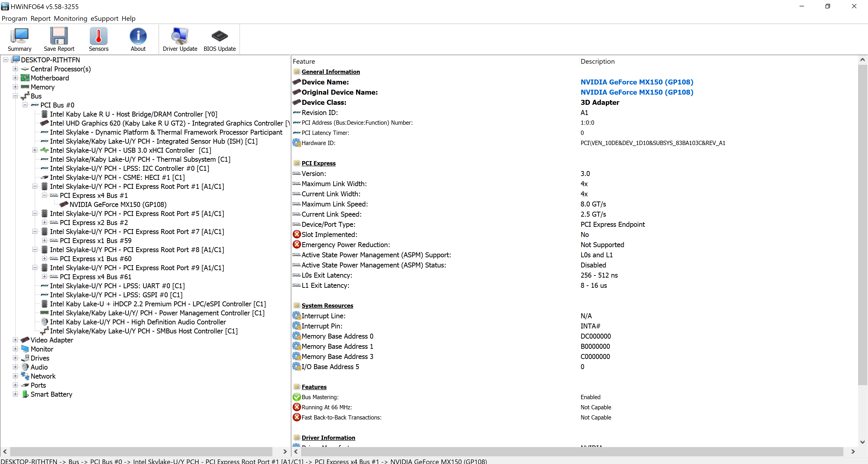Open the Monitoring menu

pos(71,19)
